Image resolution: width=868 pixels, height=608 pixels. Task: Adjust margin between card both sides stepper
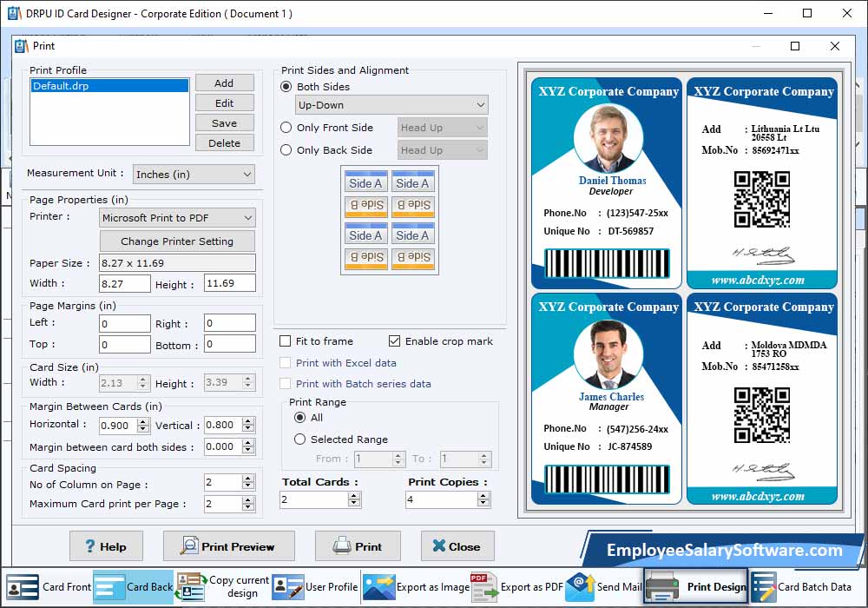(248, 446)
